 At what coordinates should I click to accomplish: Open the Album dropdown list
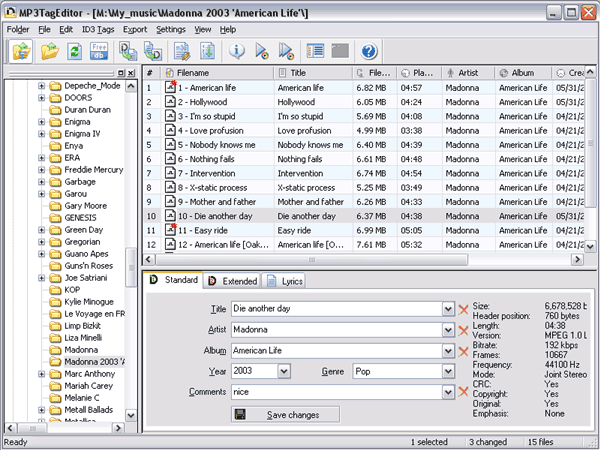pos(448,351)
